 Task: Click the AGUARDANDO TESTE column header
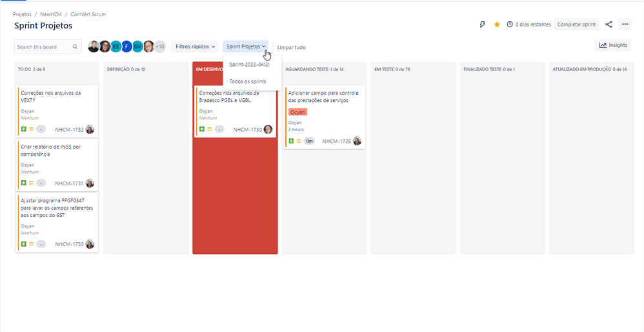(314, 70)
